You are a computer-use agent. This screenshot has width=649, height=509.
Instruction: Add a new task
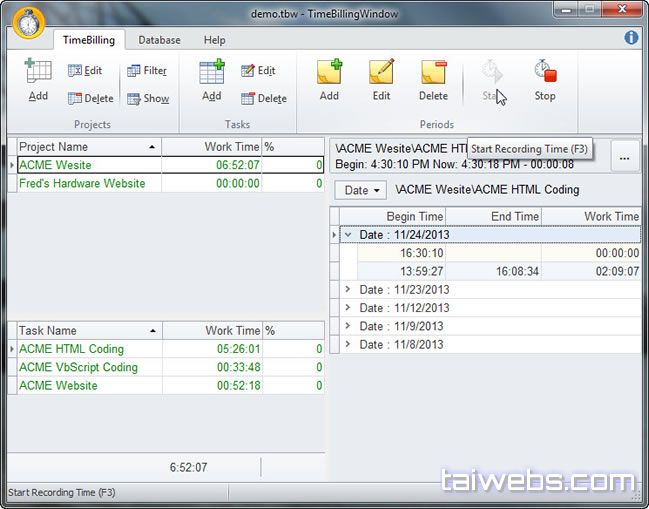point(211,79)
